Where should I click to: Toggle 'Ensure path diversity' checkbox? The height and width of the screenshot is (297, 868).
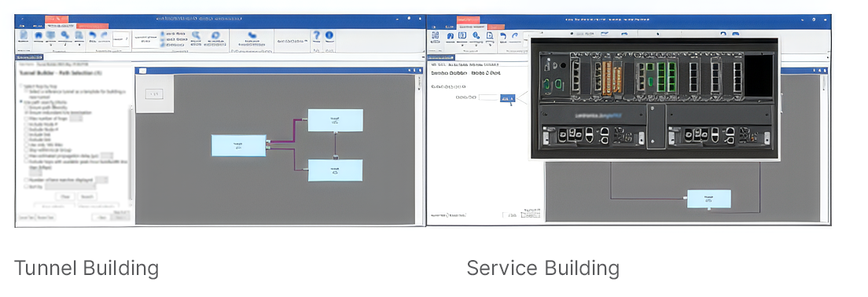(x=25, y=108)
